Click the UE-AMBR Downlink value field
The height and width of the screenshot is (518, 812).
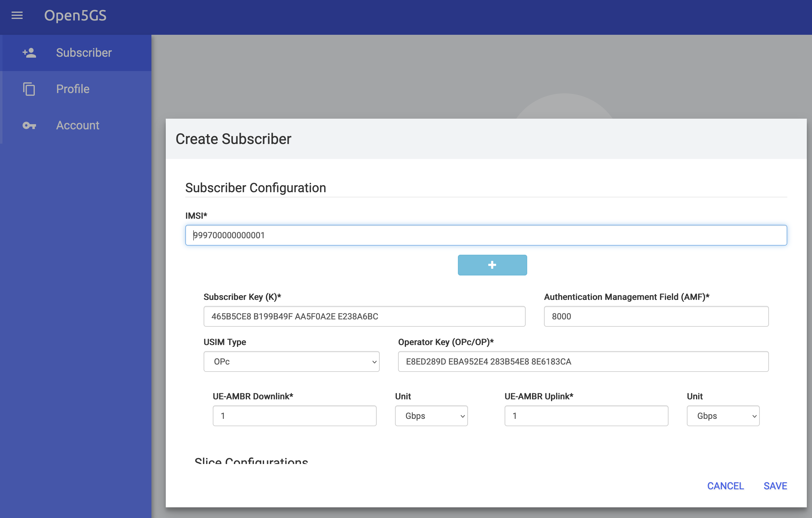pyautogui.click(x=294, y=415)
